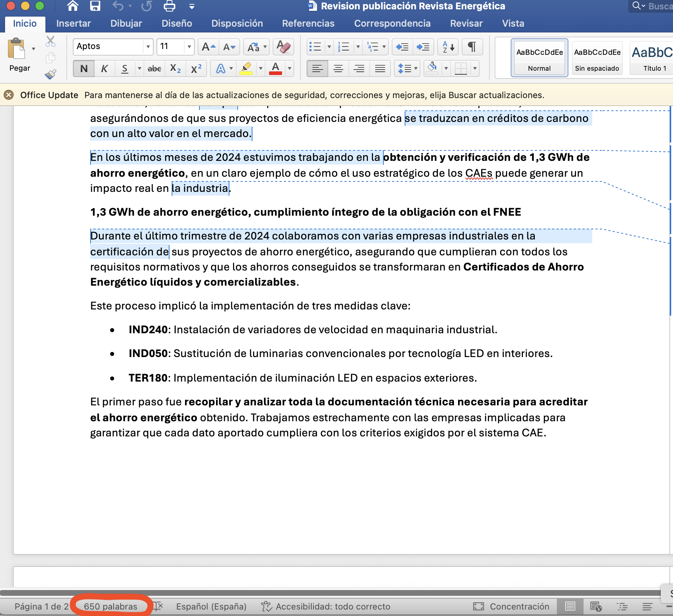Screen dimensions: 673x616
Task: Open underline style dropdown arrow
Action: pyautogui.click(x=139, y=69)
